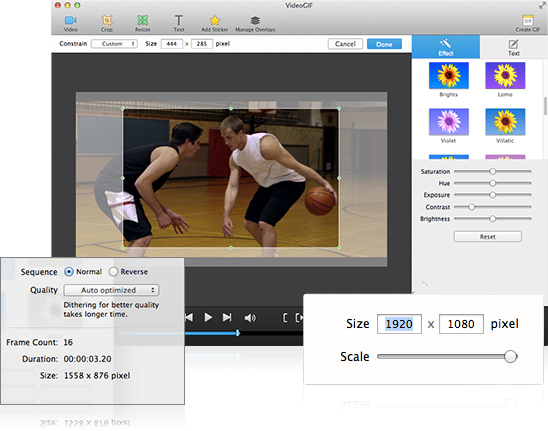Click the bottom-center crop handle
The height and width of the screenshot is (431, 548).
pos(231,247)
